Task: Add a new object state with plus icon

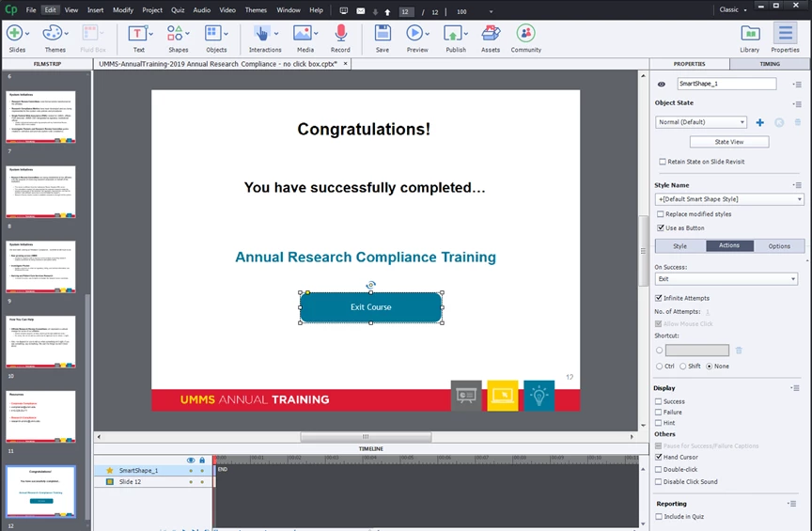Action: [759, 122]
